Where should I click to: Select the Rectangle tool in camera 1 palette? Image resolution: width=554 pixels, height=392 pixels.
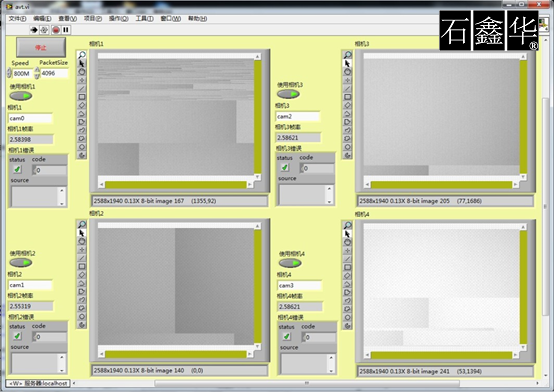[x=82, y=96]
